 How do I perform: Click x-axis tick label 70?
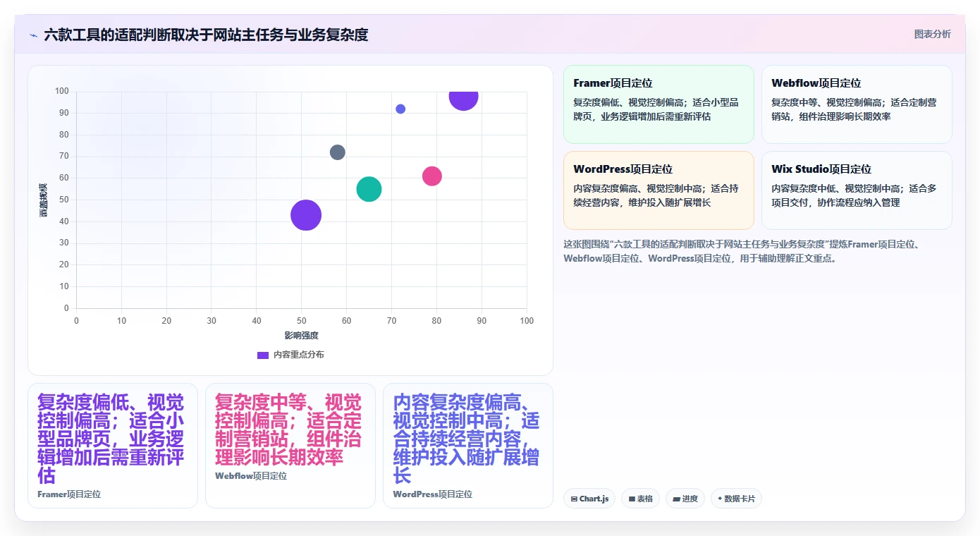tap(391, 321)
